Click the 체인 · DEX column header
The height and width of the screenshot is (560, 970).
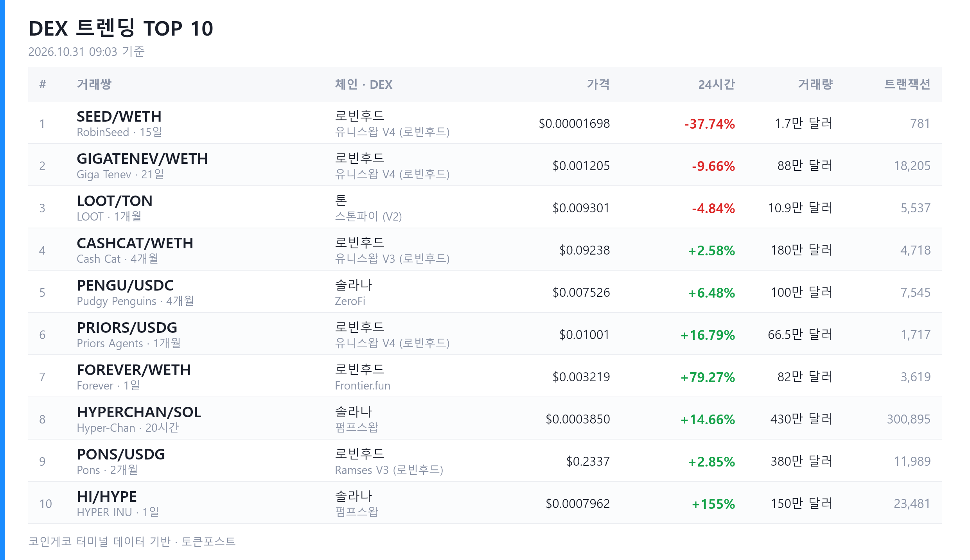(x=364, y=84)
